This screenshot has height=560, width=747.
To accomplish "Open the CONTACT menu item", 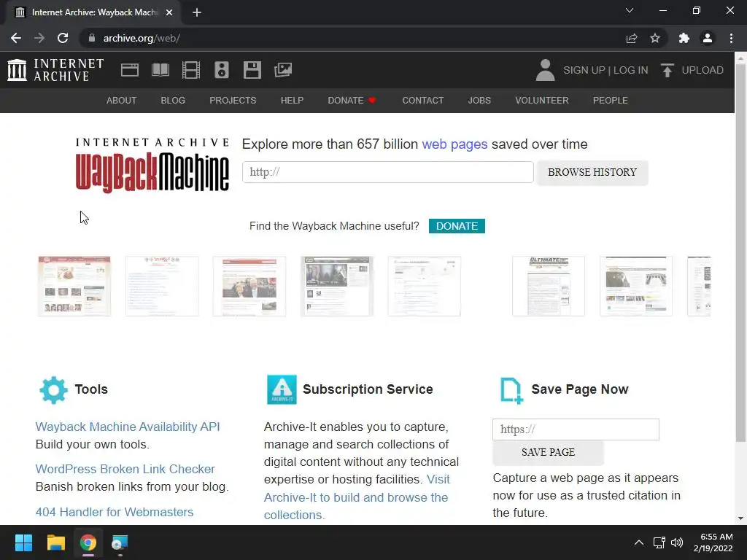I will [422, 101].
